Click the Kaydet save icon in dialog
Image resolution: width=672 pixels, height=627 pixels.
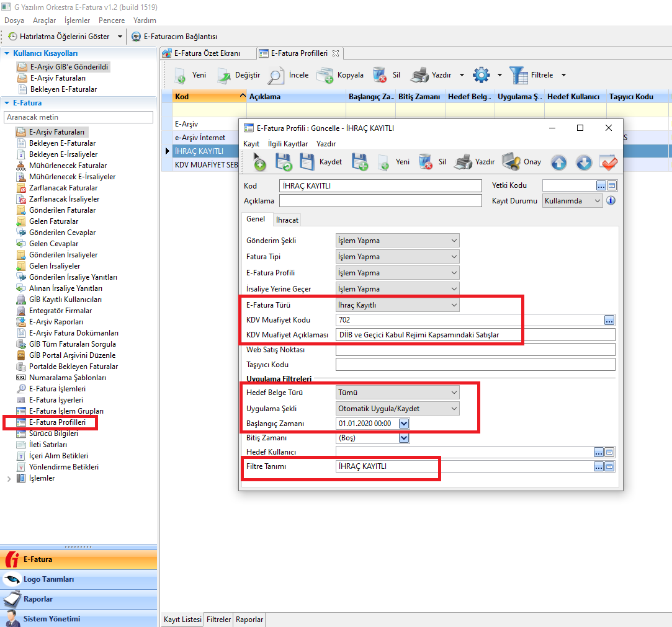[307, 162]
